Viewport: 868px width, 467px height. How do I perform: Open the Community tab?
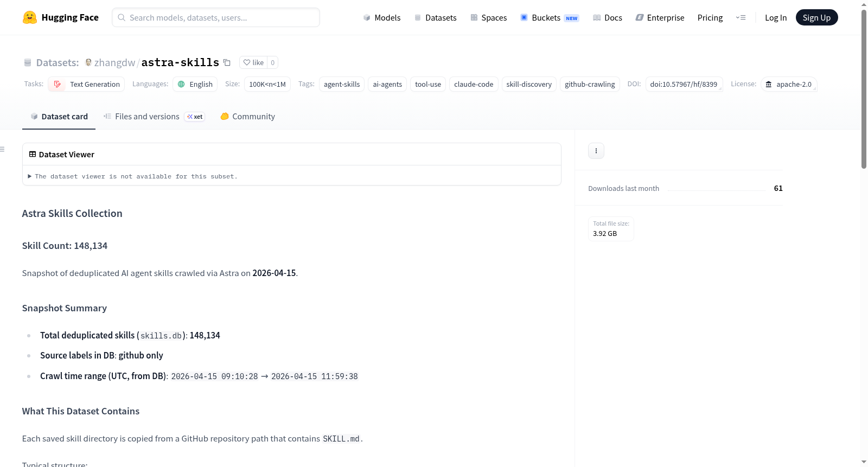coord(248,117)
